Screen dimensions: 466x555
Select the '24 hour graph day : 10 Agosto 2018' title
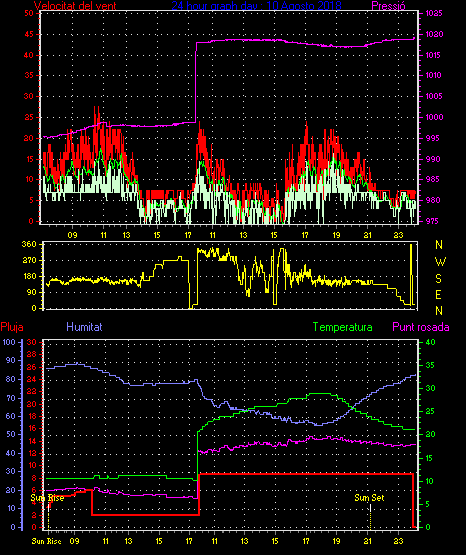click(257, 6)
